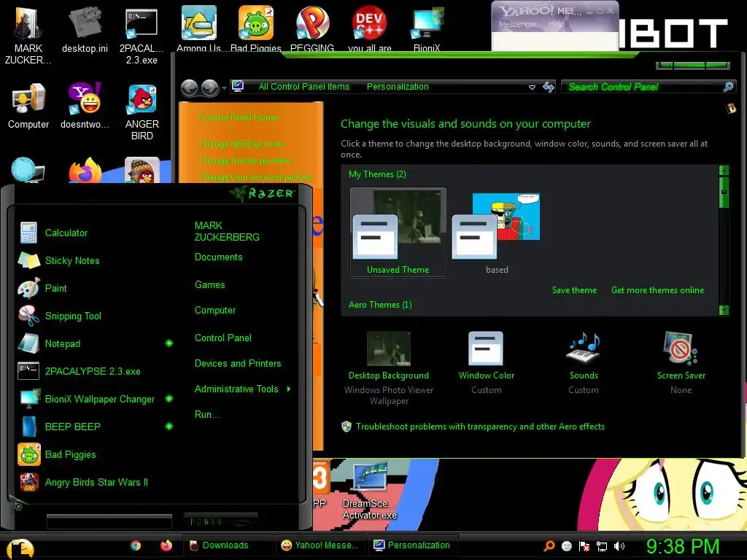
Task: Open Games from the start menu
Action: click(x=209, y=285)
